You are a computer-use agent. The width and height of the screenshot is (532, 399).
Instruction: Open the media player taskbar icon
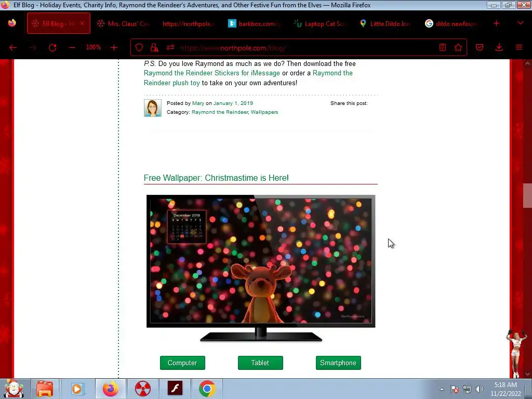coord(77,389)
